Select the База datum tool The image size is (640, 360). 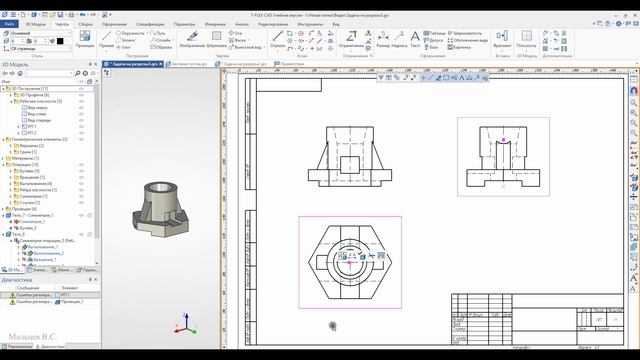click(x=431, y=47)
